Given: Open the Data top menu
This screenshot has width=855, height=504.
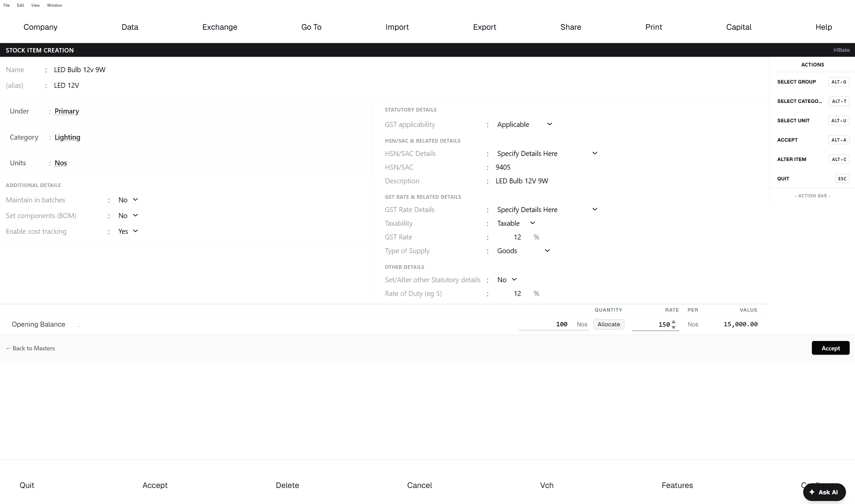Looking at the screenshot, I should point(130,27).
